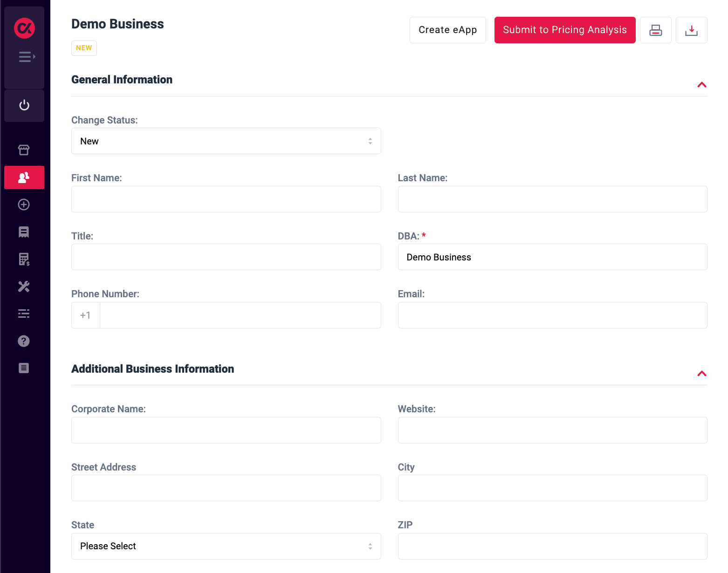The image size is (728, 573).
Task: Click the ZIP input field
Action: tap(553, 546)
